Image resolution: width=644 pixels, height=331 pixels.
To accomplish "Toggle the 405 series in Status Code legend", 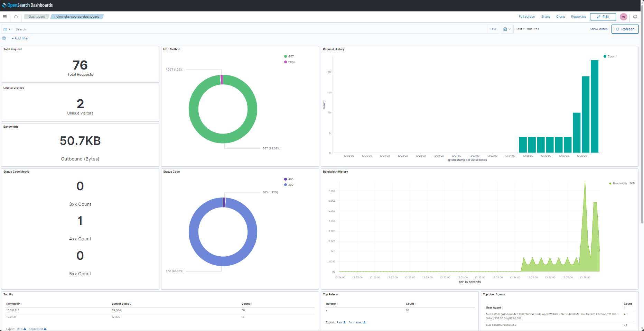I will point(291,179).
